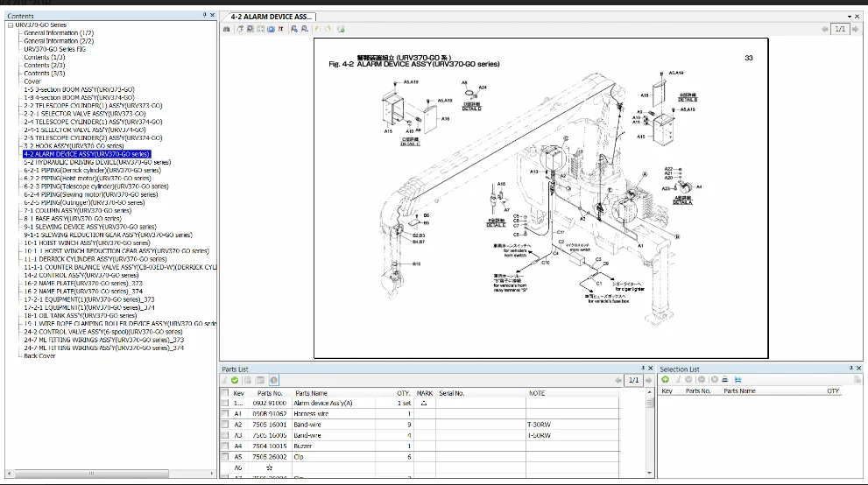Screen dimensions: 868x485
Task: Click green add icon in Selection List toolbar
Action: point(666,380)
